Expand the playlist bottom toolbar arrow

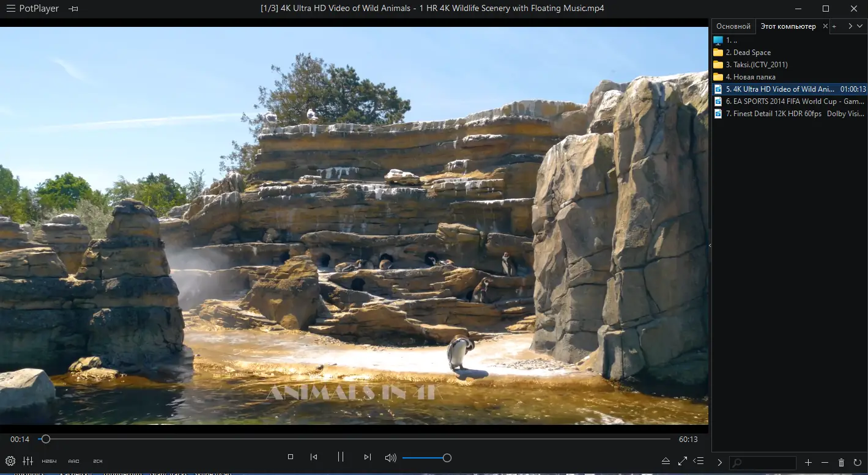[x=720, y=463]
